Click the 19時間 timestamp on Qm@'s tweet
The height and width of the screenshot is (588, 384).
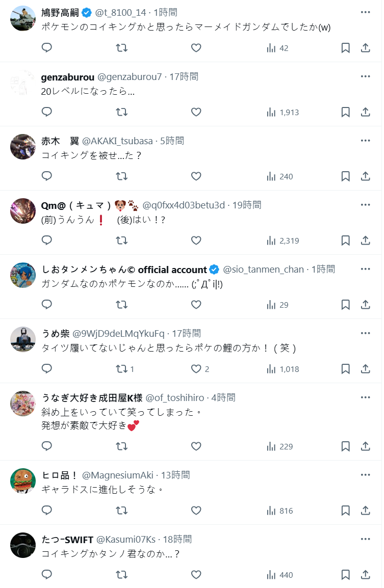pos(247,205)
